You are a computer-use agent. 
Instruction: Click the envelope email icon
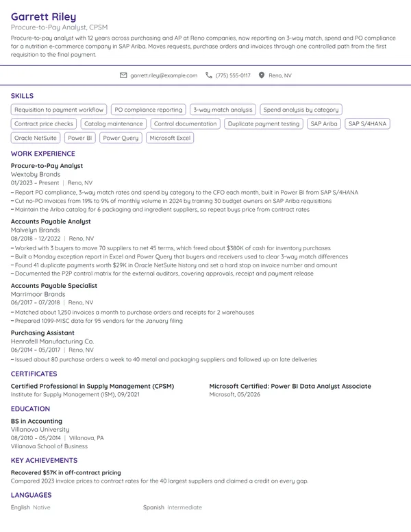123,75
